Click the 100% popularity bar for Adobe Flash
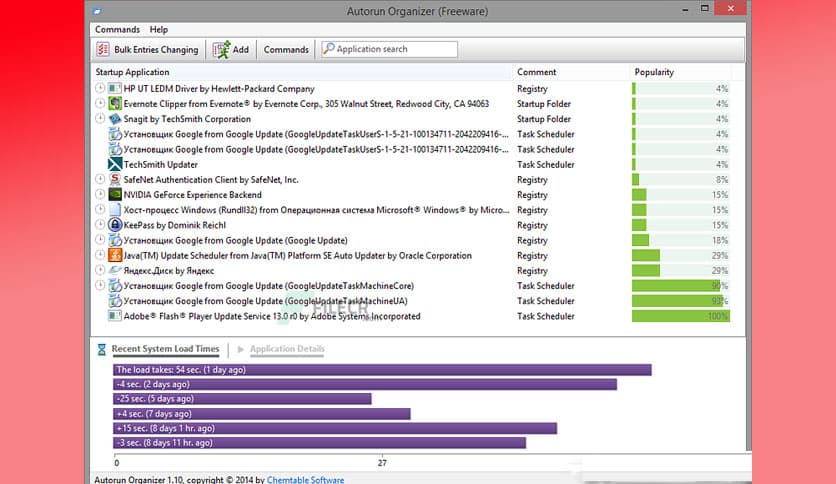Image resolution: width=836 pixels, height=484 pixels. (681, 316)
